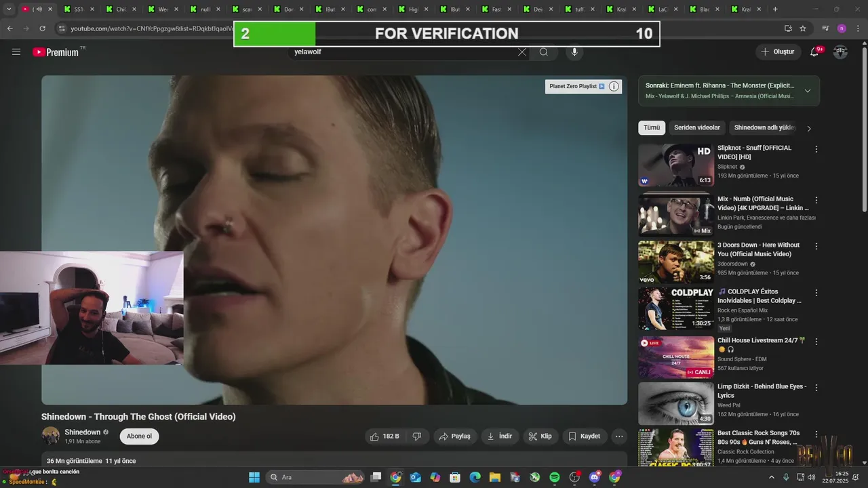Clear the yelawolf search text

[521, 52]
